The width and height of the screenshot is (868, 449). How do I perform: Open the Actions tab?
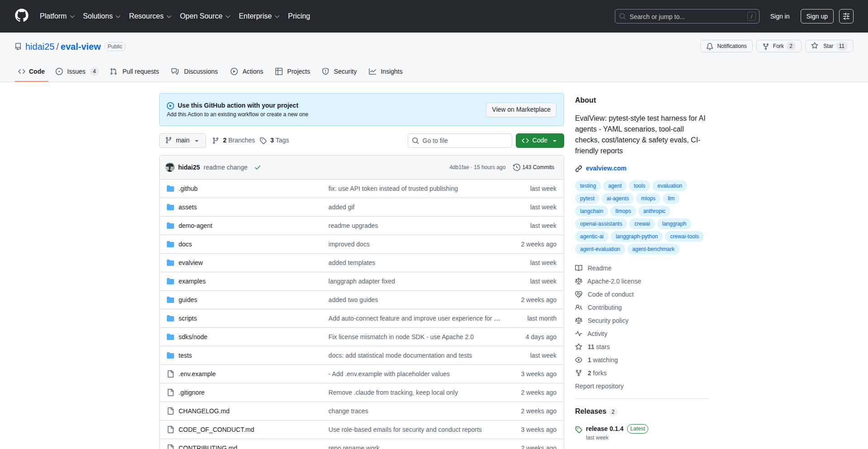[x=247, y=71]
